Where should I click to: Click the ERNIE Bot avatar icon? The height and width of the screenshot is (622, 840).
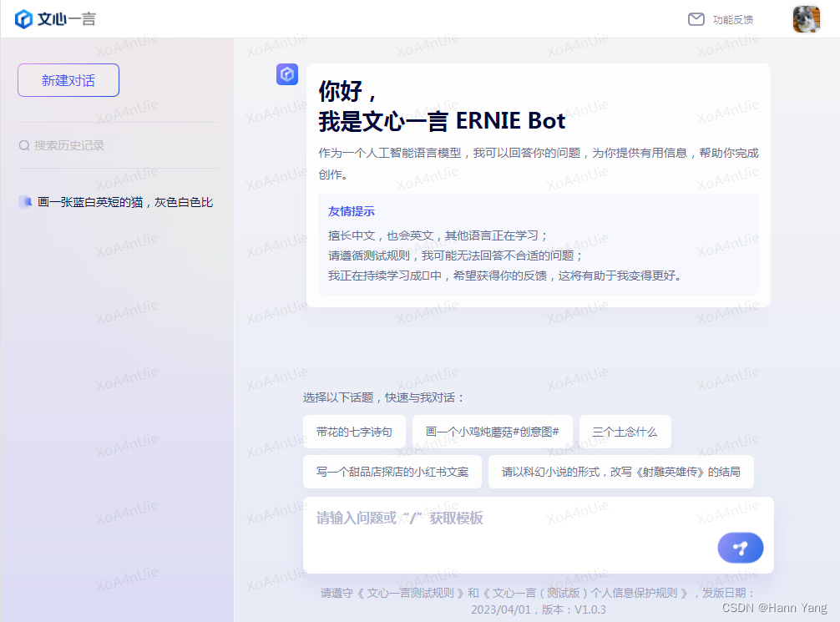pyautogui.click(x=287, y=74)
